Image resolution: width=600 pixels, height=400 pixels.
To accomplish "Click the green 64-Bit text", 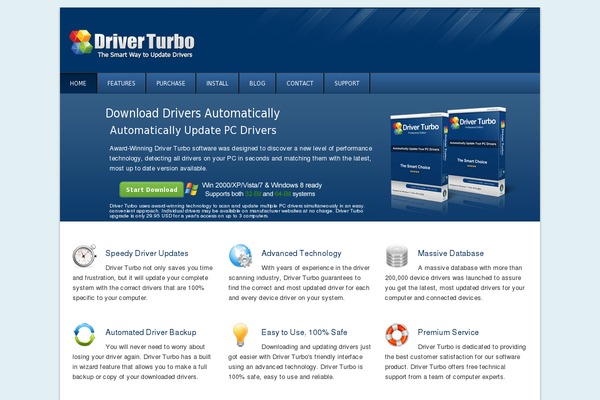I will click(283, 194).
